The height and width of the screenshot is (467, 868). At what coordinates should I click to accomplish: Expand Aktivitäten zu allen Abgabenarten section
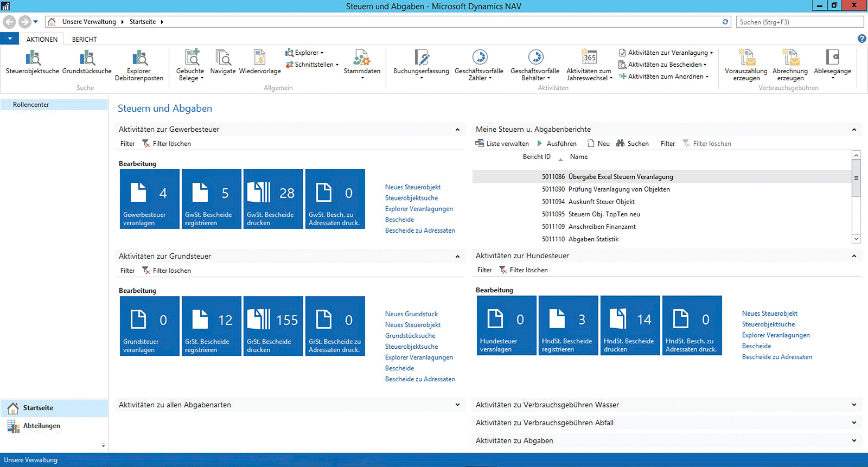(457, 405)
